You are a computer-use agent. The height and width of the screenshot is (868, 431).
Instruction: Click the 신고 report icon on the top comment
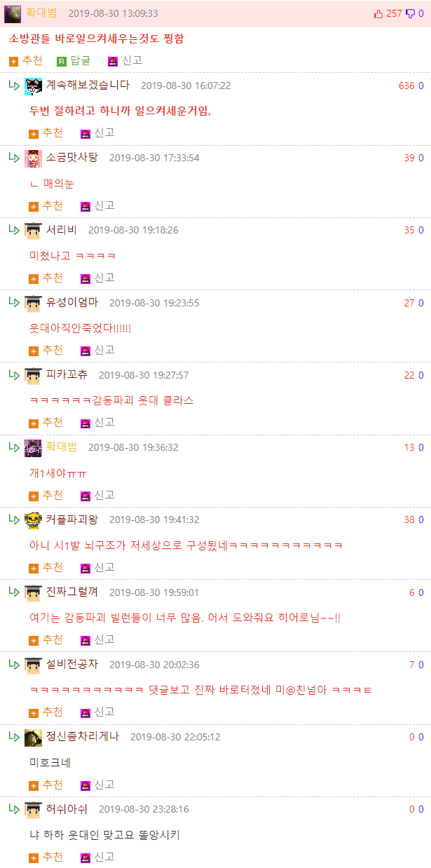[x=113, y=61]
